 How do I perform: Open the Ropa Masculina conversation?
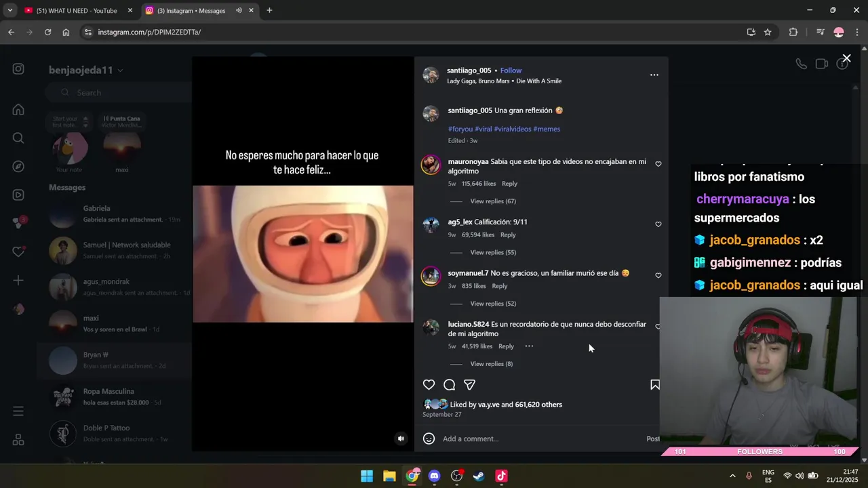114,397
